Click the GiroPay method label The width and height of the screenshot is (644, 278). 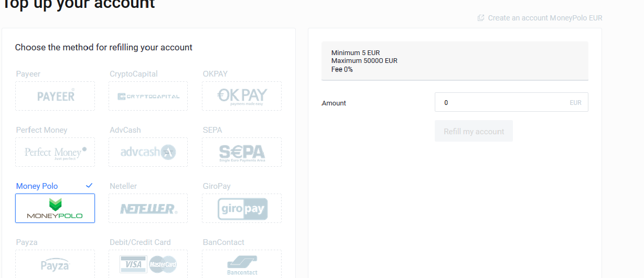(x=217, y=186)
